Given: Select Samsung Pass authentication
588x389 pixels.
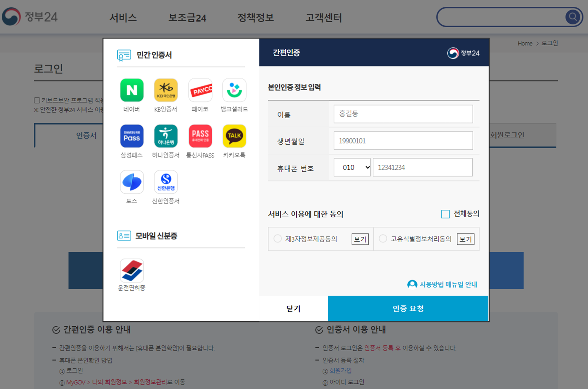Looking at the screenshot, I should (x=131, y=136).
